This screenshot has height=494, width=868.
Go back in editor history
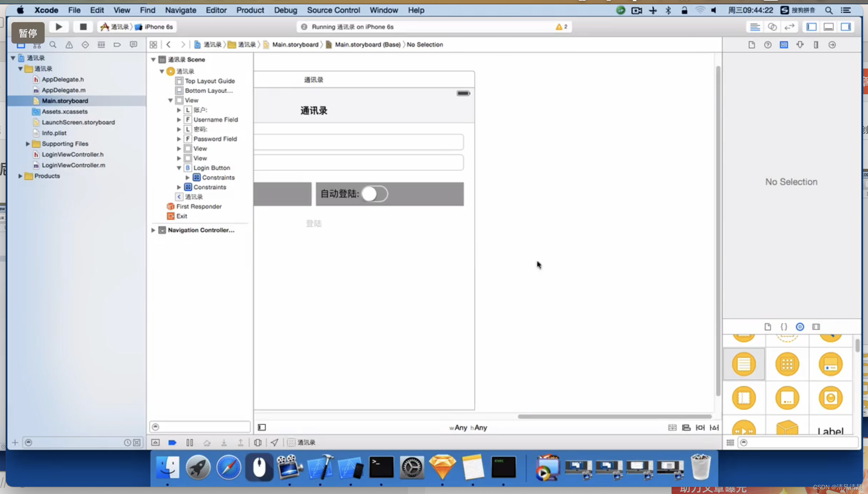click(x=168, y=45)
